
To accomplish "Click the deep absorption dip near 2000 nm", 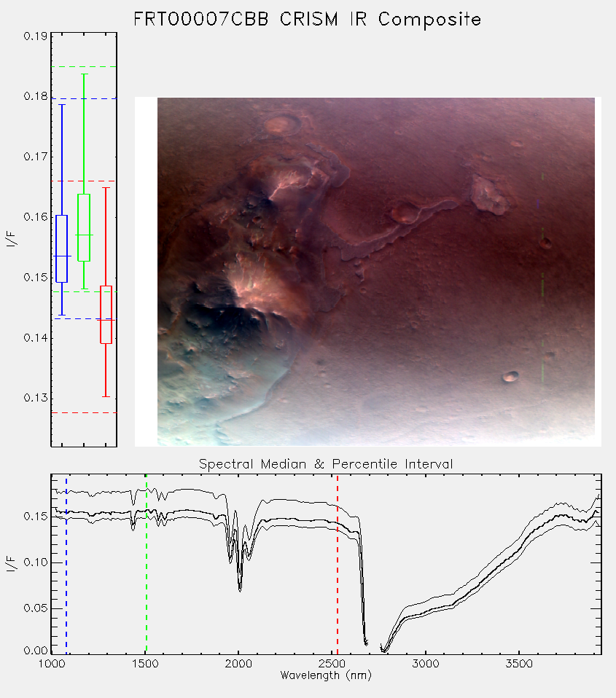I will pos(240,579).
